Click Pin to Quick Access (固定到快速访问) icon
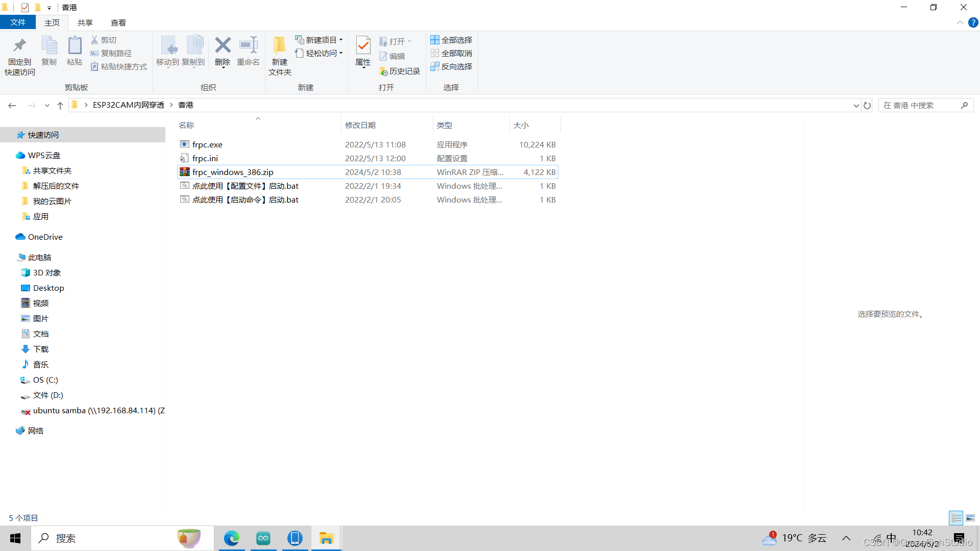Viewport: 980px width, 551px height. pos(20,46)
